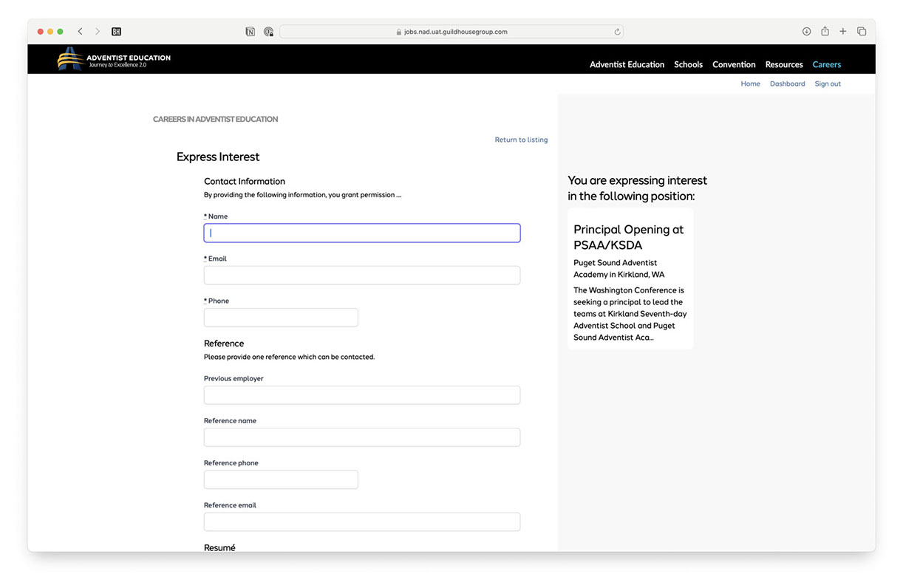
Task: Open the Safari downloads icon
Action: [x=806, y=32]
